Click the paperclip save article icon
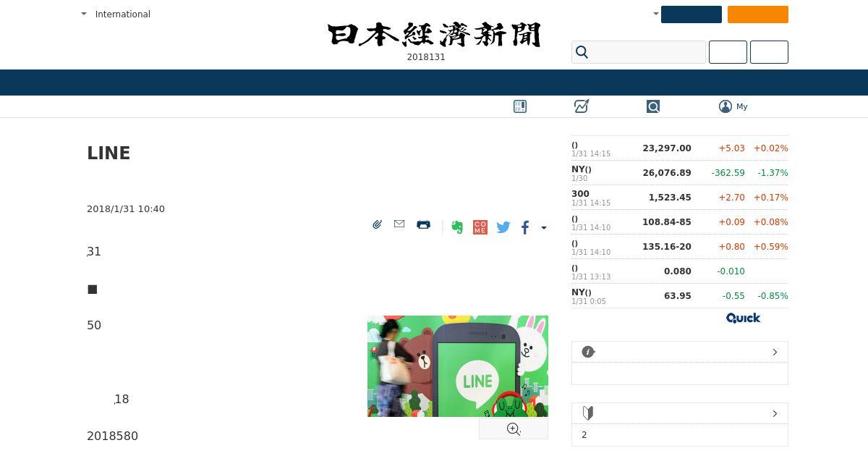Viewport: 868px width, 456px height. click(377, 224)
